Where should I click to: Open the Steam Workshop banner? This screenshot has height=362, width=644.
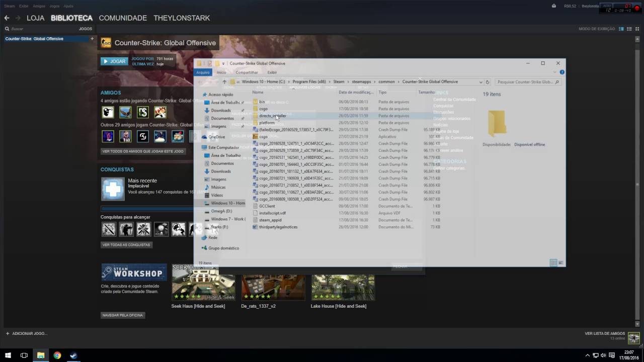pos(134,272)
